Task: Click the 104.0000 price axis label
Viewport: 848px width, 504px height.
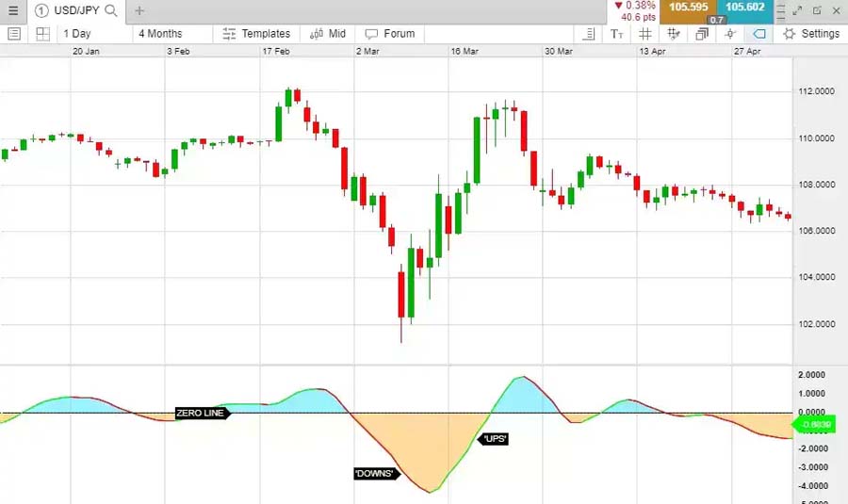Action: [816, 277]
